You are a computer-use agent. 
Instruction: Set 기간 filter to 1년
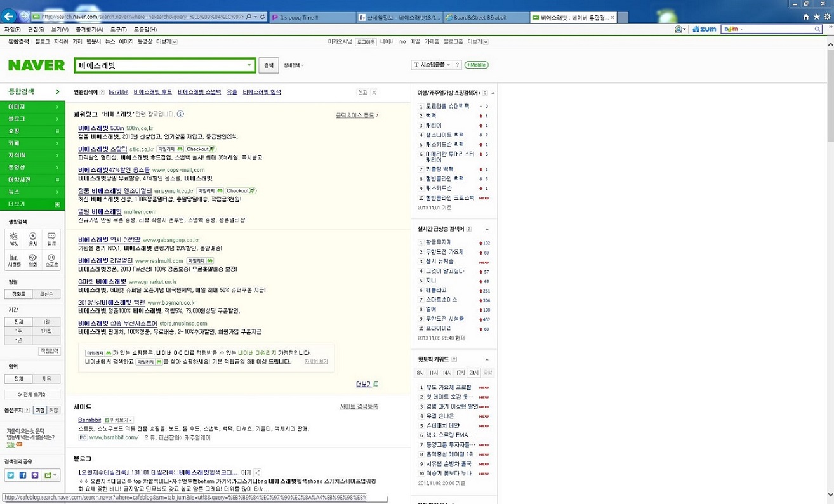coord(19,340)
